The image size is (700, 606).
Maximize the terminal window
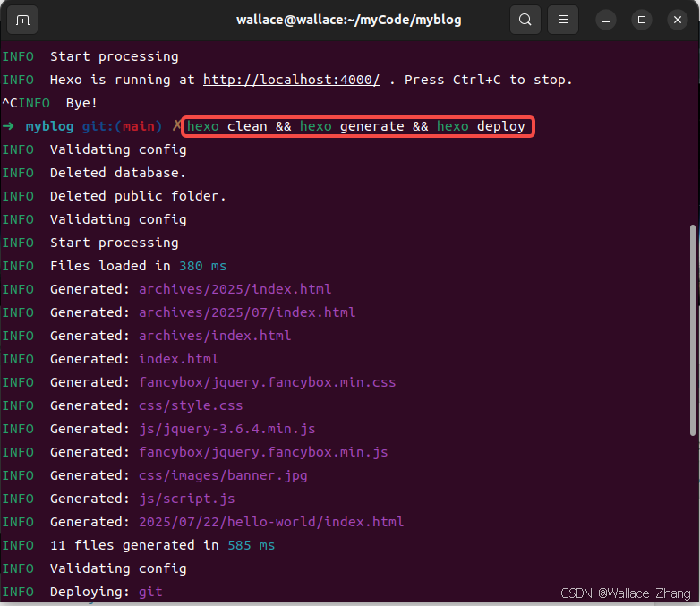pyautogui.click(x=642, y=20)
